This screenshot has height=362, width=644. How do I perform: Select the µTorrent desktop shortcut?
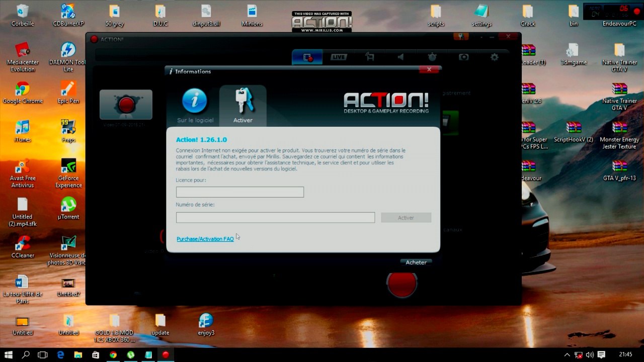pyautogui.click(x=68, y=209)
